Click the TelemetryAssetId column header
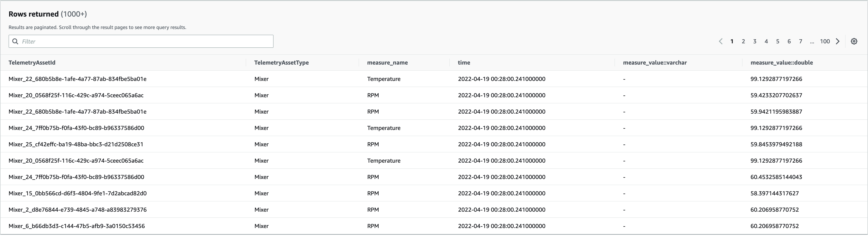The width and height of the screenshot is (868, 237). click(x=32, y=63)
